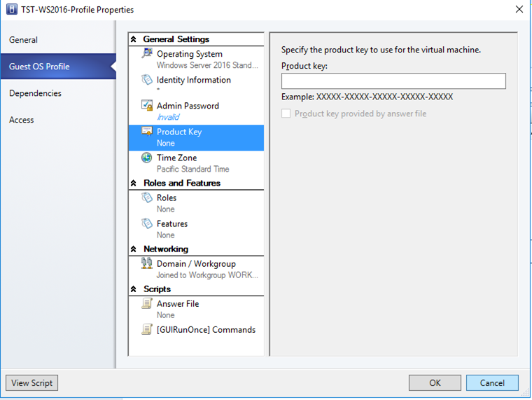Confirm with the OK button
This screenshot has height=400, width=532.
435,382
